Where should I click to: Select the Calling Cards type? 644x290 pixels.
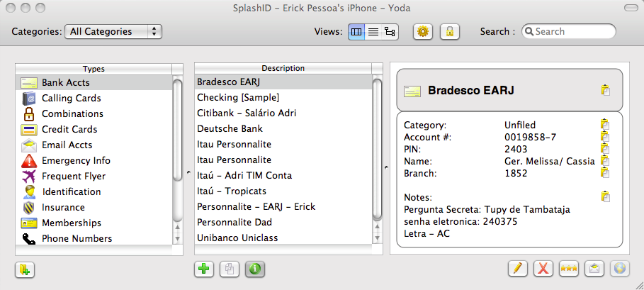pyautogui.click(x=94, y=98)
